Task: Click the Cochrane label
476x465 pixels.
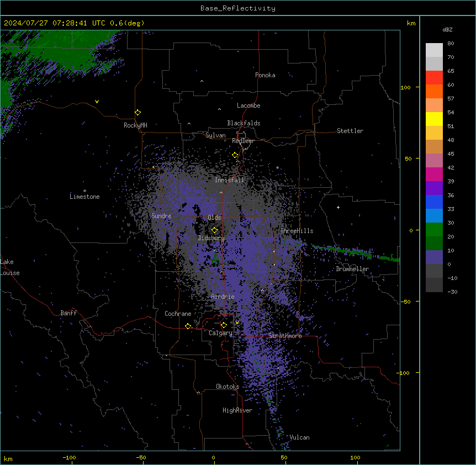Action: point(178,314)
